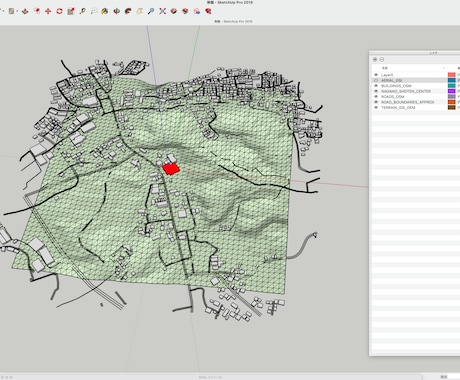Select the ROADS_OSM layer name
460x380 pixels.
(x=393, y=97)
